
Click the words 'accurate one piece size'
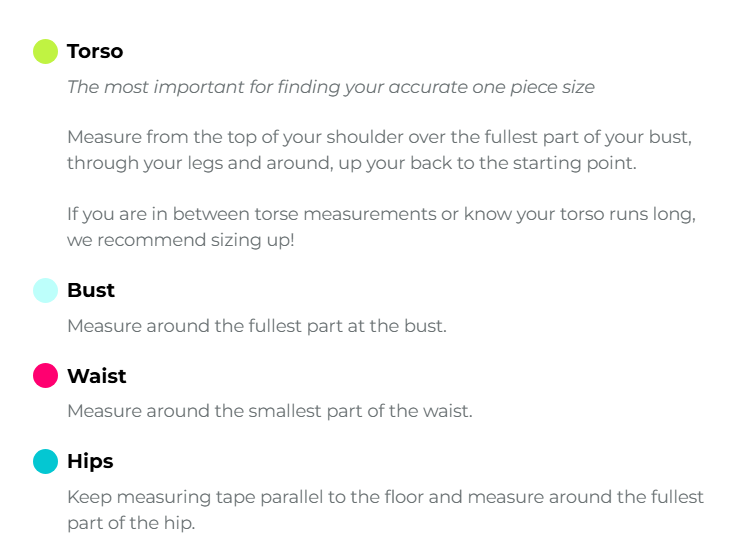492,87
